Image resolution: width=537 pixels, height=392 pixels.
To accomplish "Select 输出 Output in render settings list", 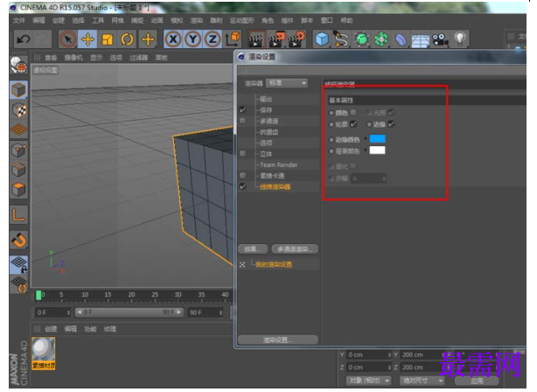I will (266, 99).
